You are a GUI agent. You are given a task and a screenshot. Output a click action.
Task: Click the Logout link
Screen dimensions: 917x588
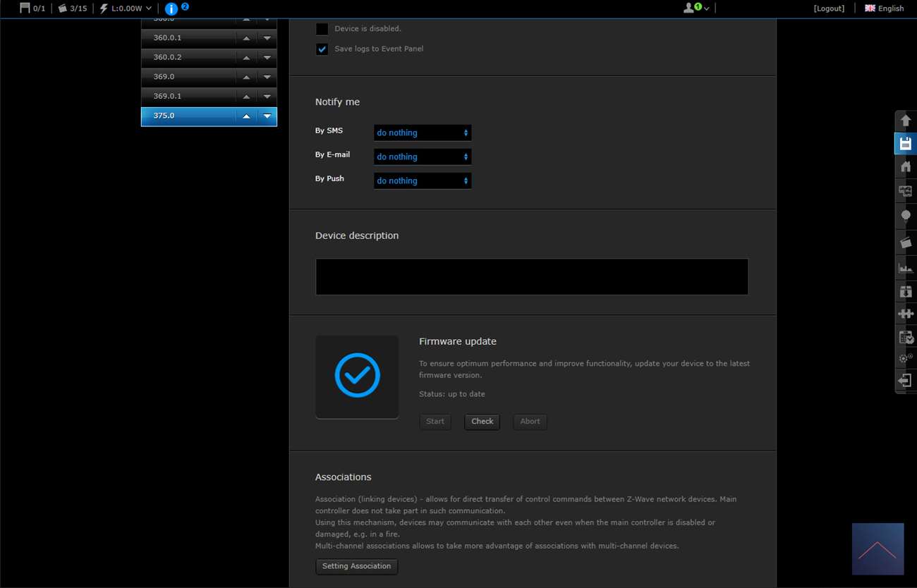point(829,8)
